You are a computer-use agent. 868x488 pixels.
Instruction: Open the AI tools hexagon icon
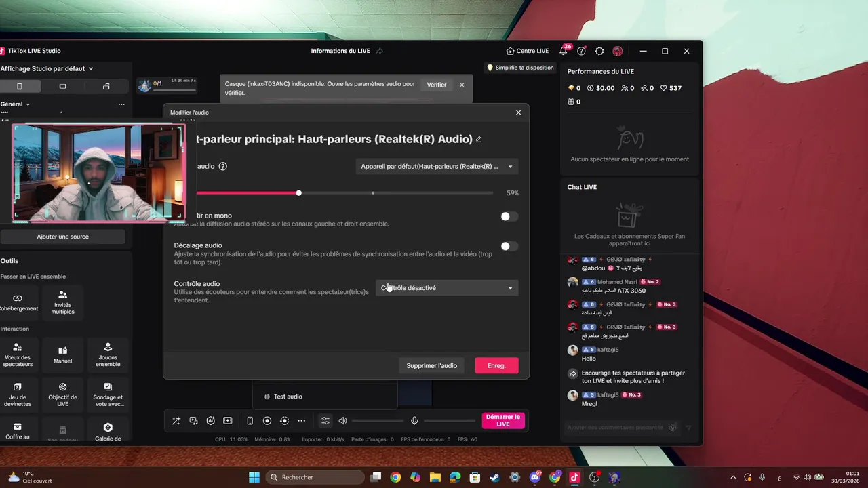211,421
